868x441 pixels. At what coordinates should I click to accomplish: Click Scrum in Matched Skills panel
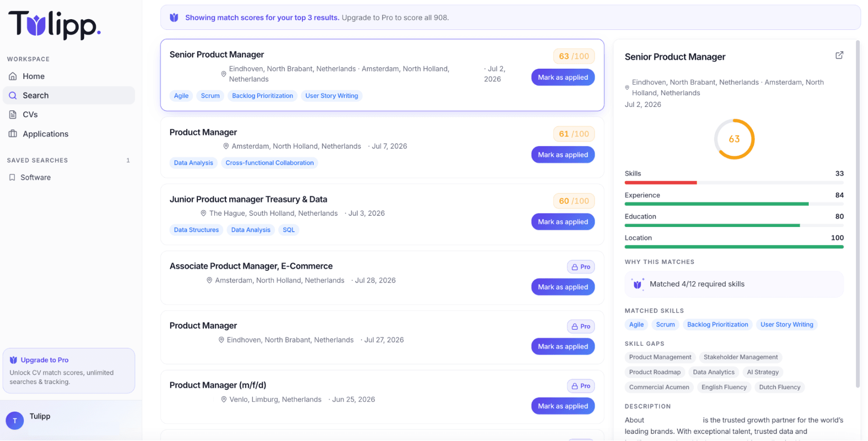tap(665, 325)
